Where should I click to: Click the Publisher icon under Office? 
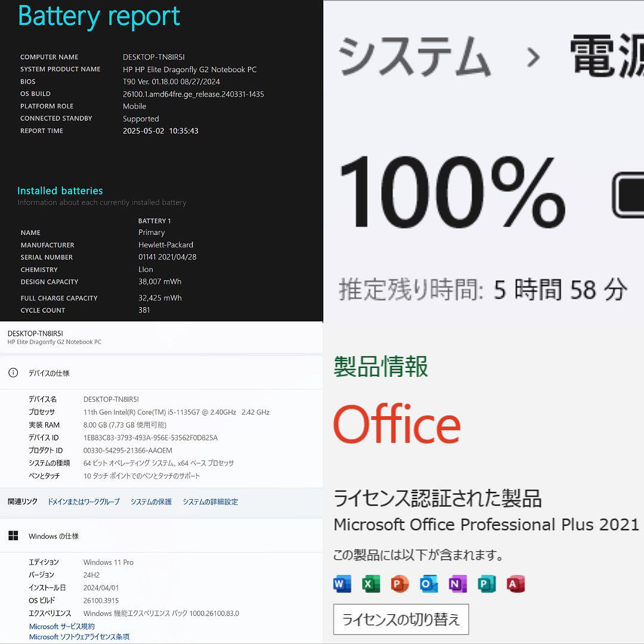point(487,584)
